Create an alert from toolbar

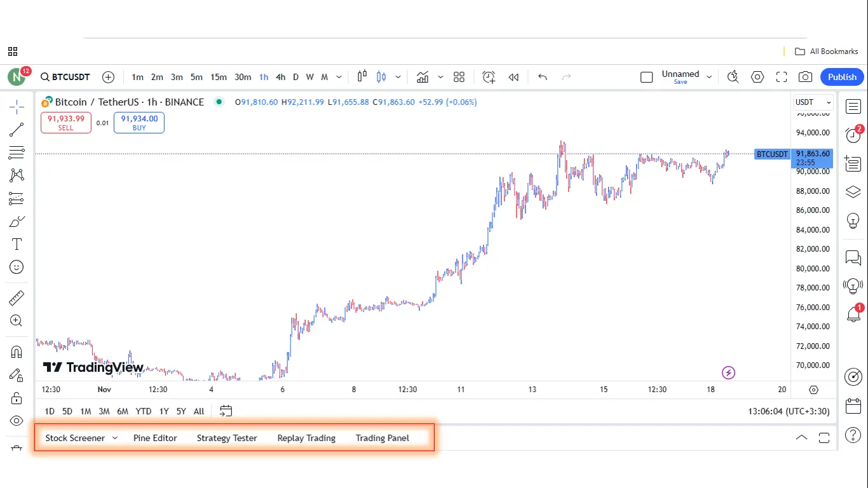point(489,77)
